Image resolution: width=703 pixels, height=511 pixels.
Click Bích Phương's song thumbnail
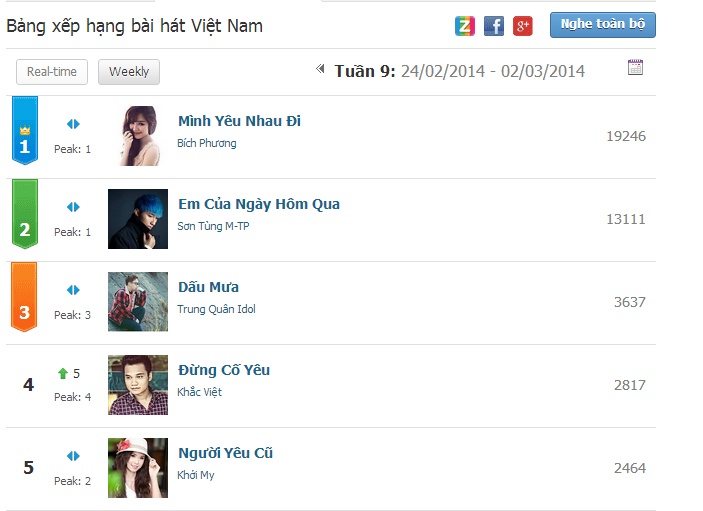[138, 136]
